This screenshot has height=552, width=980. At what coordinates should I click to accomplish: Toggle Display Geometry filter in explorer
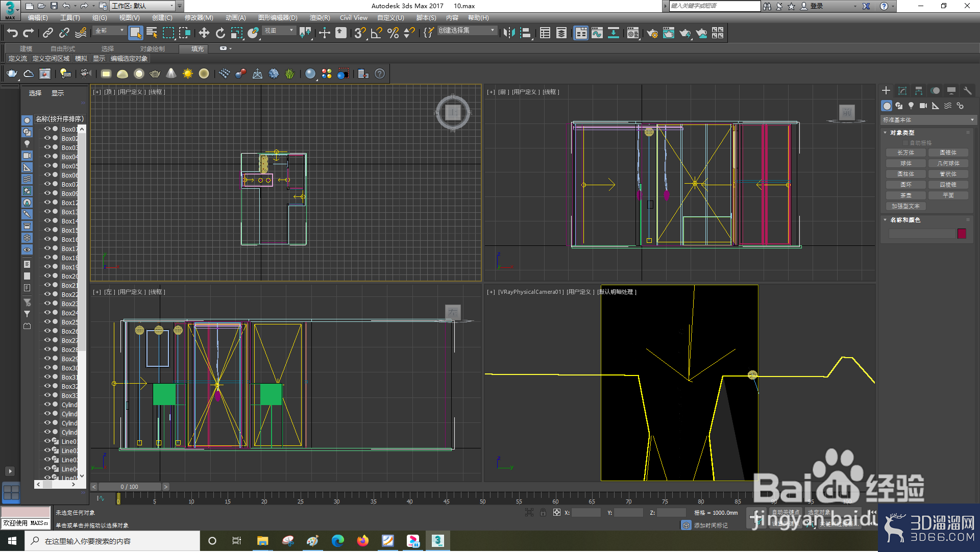(27, 120)
